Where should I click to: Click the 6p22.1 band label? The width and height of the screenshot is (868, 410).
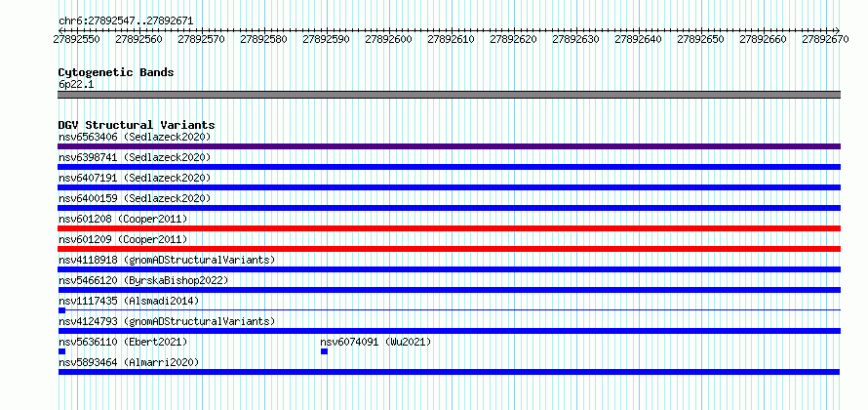click(x=76, y=85)
